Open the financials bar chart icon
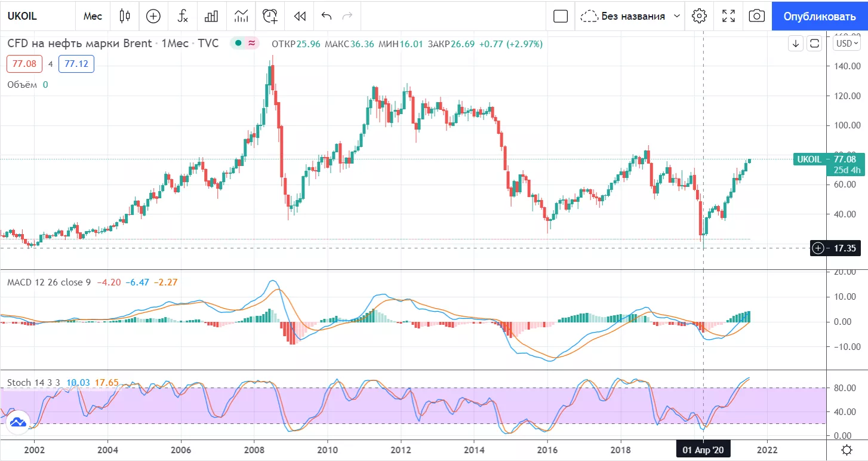The height and width of the screenshot is (461, 868). click(212, 16)
